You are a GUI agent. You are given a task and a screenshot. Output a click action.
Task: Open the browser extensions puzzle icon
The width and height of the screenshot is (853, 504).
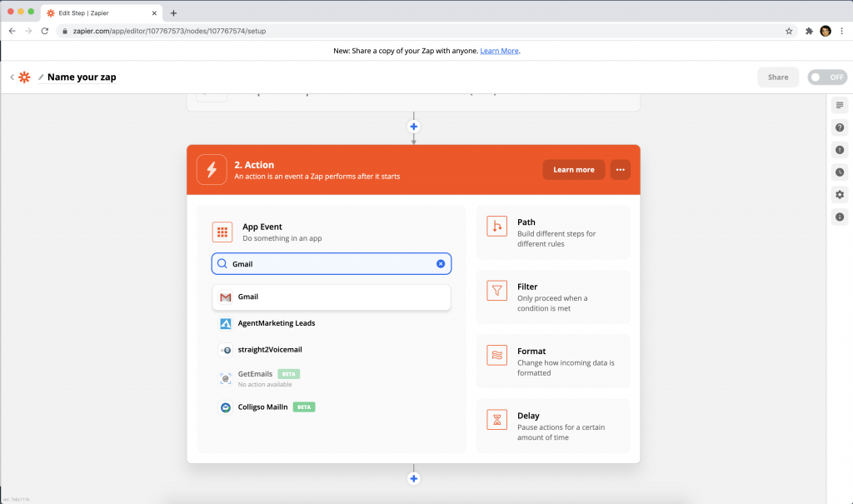809,31
